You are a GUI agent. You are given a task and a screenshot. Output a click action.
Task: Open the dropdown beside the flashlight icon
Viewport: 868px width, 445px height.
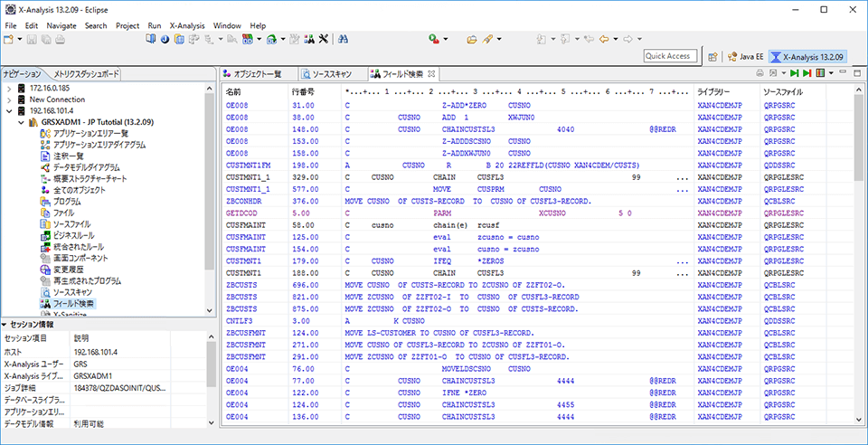499,39
